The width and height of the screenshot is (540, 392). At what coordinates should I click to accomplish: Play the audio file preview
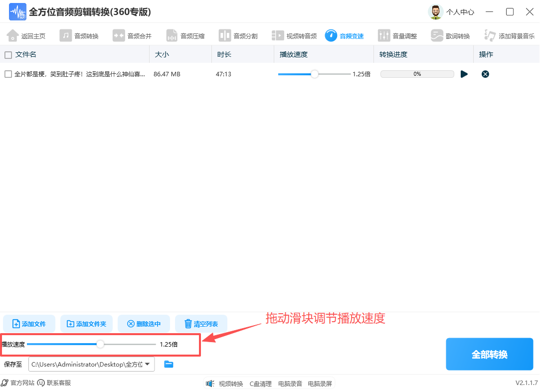click(464, 74)
